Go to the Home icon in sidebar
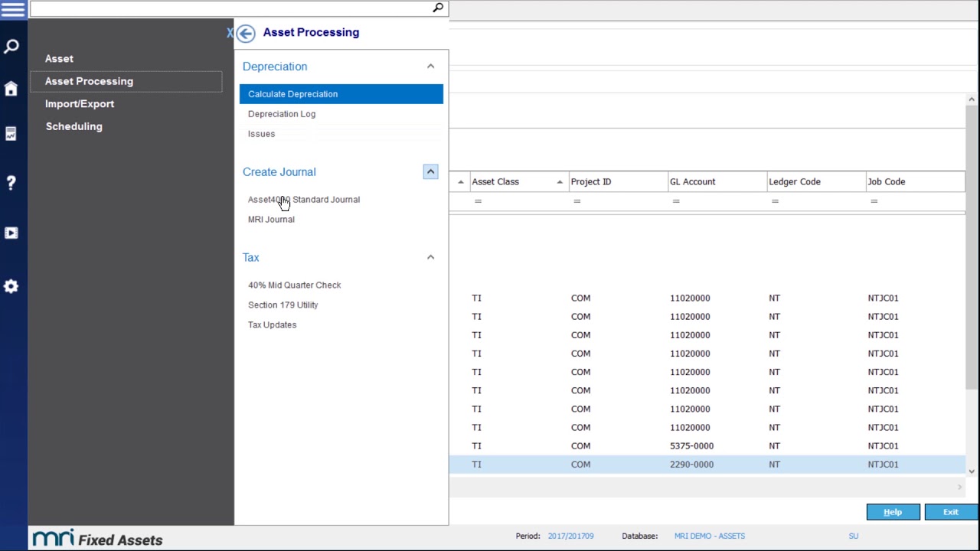The width and height of the screenshot is (980, 551). tap(11, 89)
